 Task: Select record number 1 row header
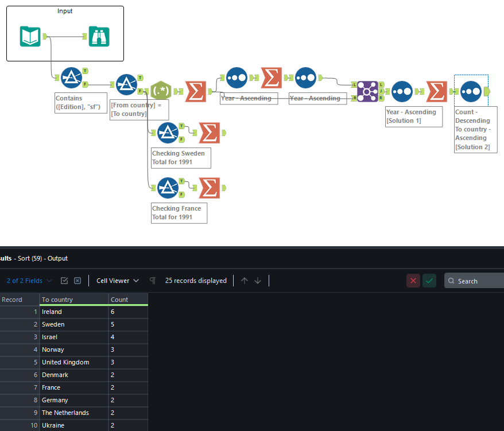(20, 312)
